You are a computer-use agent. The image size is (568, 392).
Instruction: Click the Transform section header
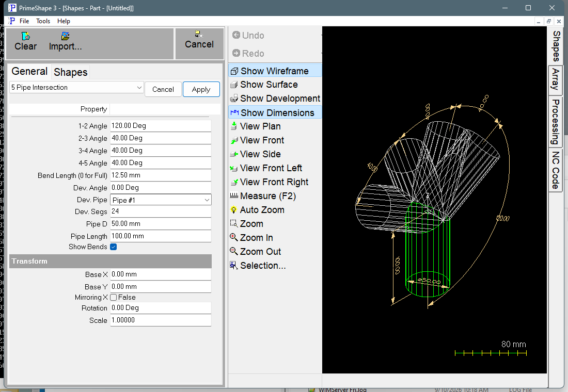tap(111, 261)
